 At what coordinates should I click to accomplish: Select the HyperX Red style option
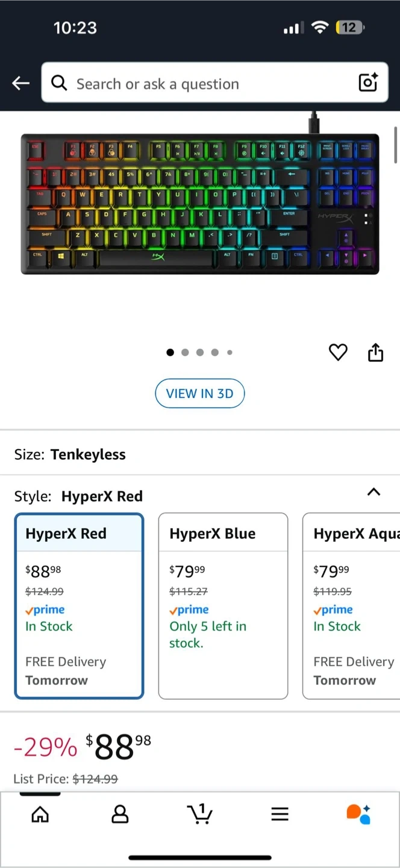tap(79, 606)
